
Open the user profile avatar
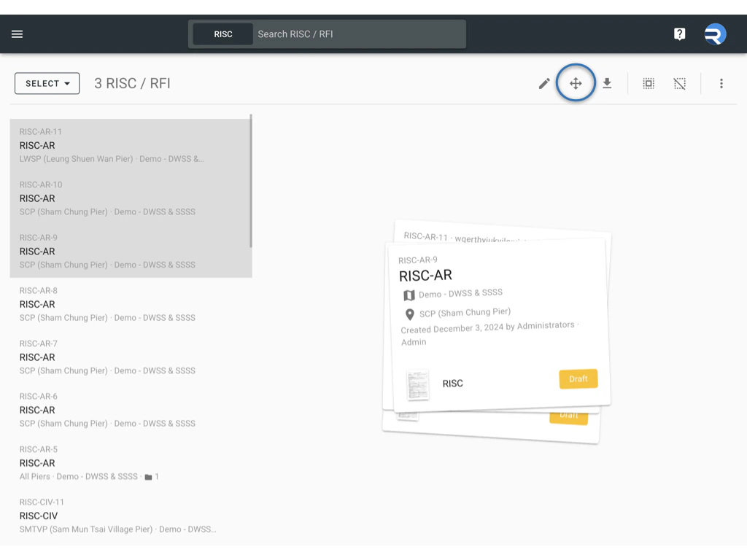coord(715,34)
